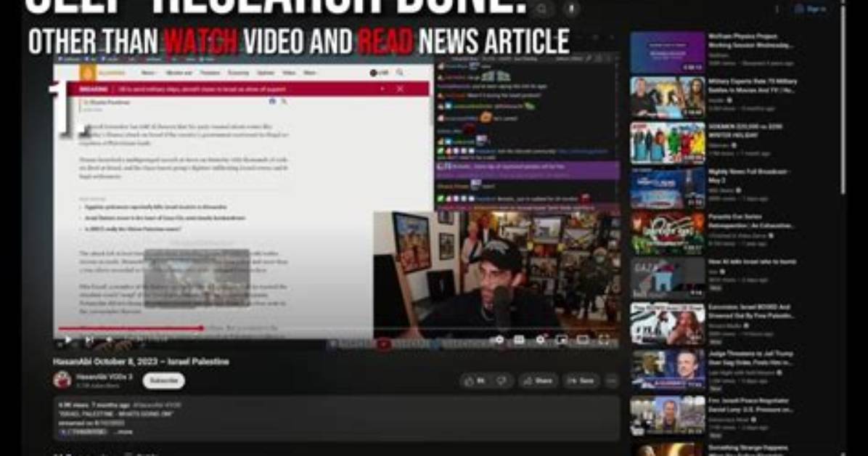This screenshot has height=456, width=868.
Task: Click the video title about Israel Palestine
Action: [141, 362]
